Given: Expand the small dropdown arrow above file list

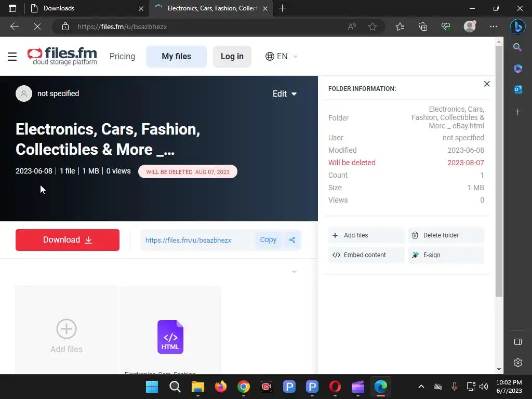Looking at the screenshot, I should (294, 272).
